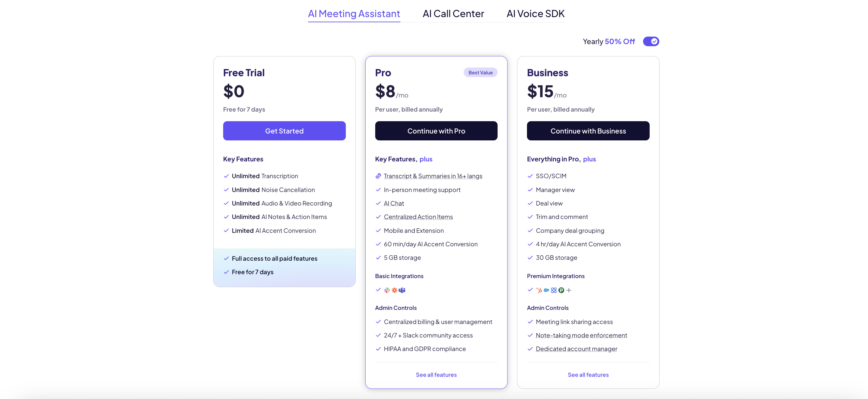The width and height of the screenshot is (868, 399).
Task: Click the HubSpot integration icon
Action: 539,290
